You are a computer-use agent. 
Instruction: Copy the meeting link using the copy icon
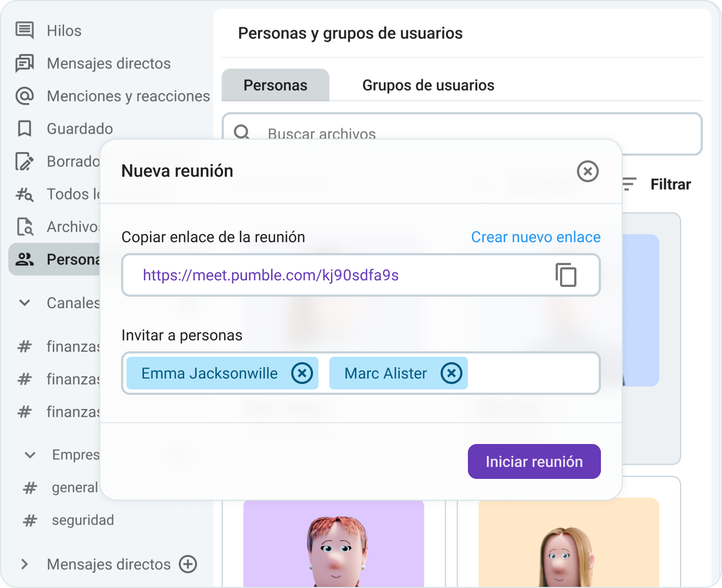point(567,275)
